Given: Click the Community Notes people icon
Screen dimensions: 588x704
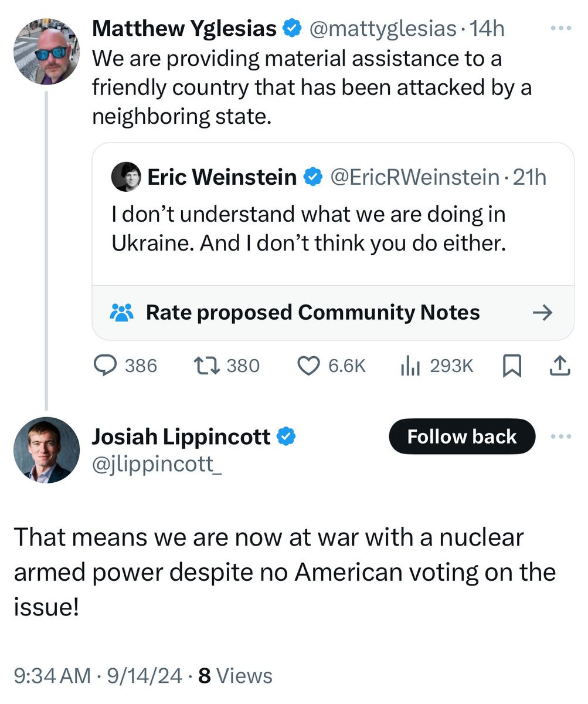Looking at the screenshot, I should (122, 313).
